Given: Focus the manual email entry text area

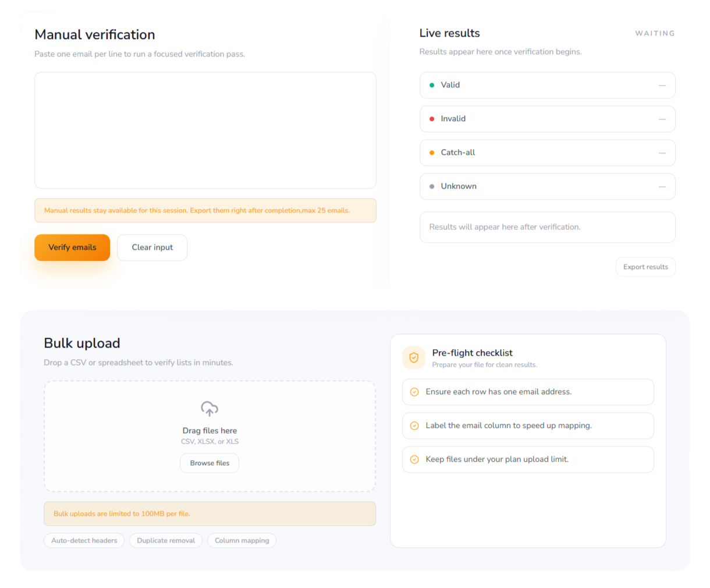Looking at the screenshot, I should pos(205,130).
